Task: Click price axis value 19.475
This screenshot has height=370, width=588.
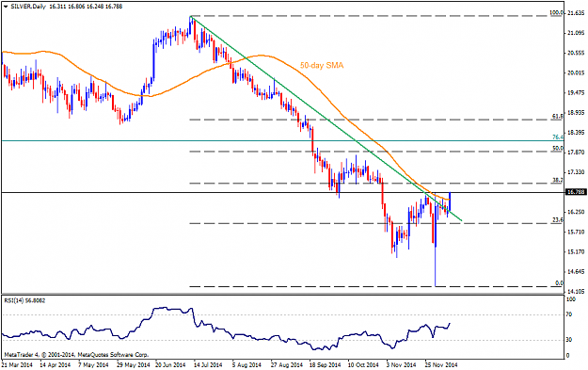Action: 576,92
